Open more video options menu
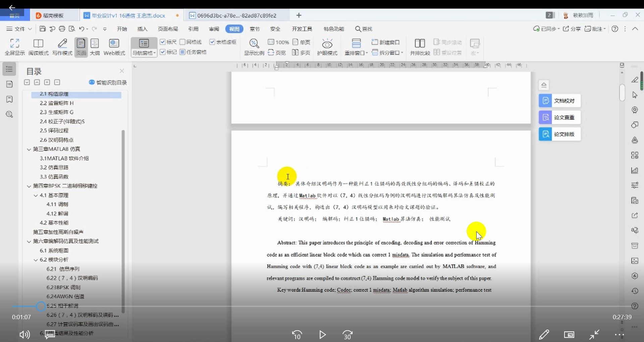This screenshot has width=644, height=342. click(619, 335)
